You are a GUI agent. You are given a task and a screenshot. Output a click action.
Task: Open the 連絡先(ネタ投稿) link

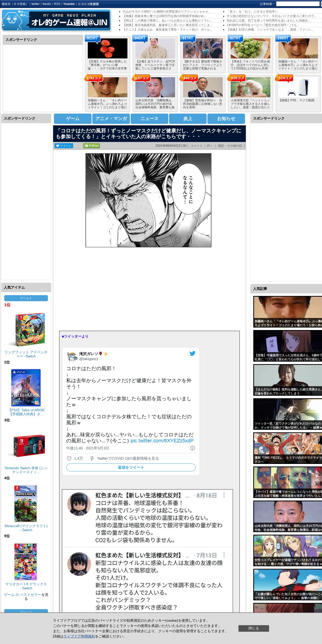coord(15,4)
